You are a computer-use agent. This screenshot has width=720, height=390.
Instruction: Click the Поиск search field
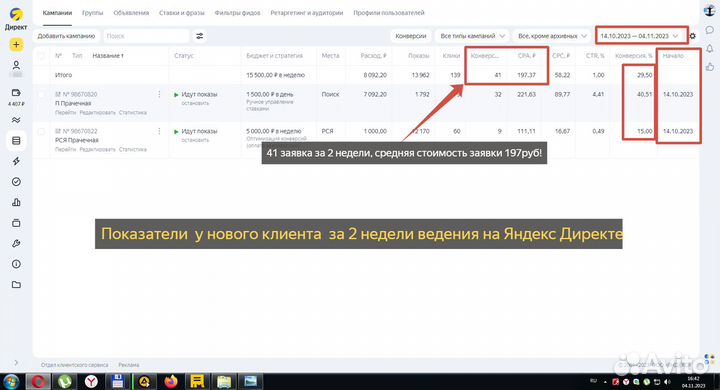(x=146, y=36)
